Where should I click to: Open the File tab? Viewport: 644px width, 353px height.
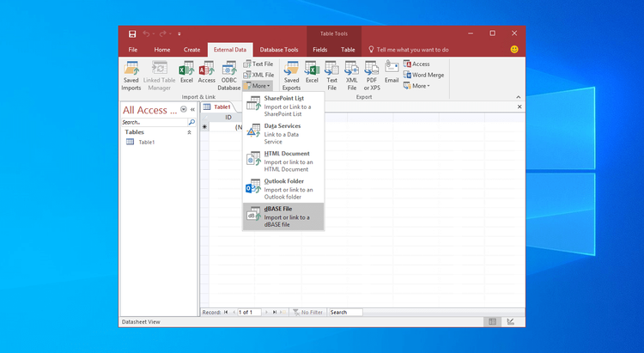click(x=132, y=50)
